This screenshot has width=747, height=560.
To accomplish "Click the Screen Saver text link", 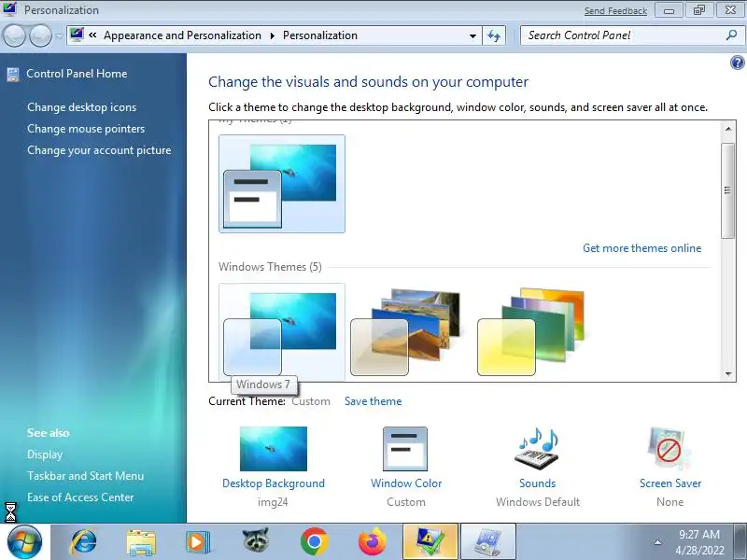I will (670, 483).
